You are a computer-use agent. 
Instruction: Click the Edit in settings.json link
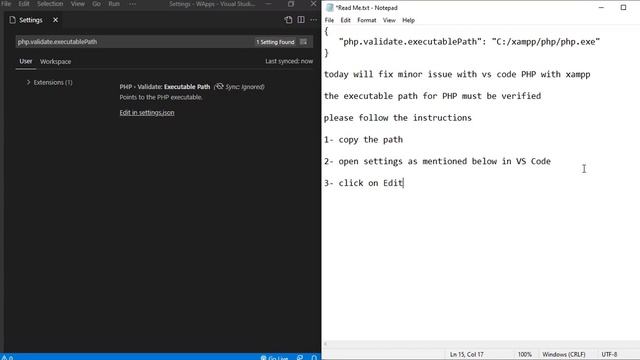(x=147, y=113)
